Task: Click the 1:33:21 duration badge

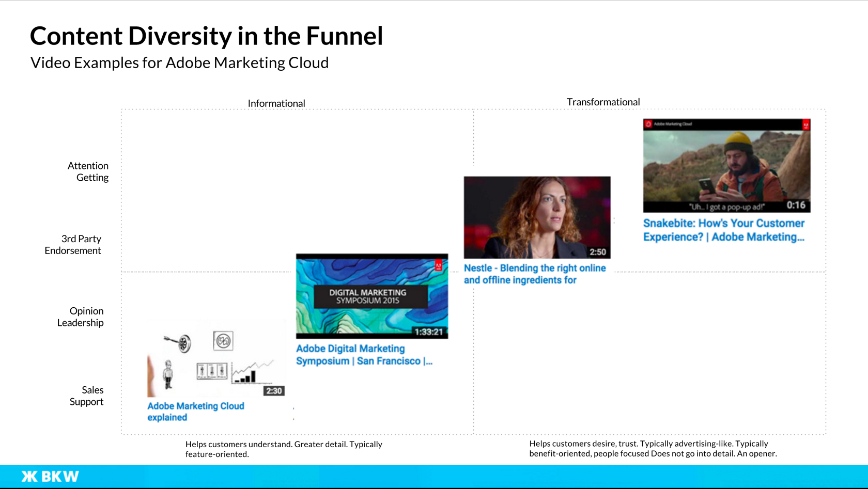Action: (x=429, y=332)
